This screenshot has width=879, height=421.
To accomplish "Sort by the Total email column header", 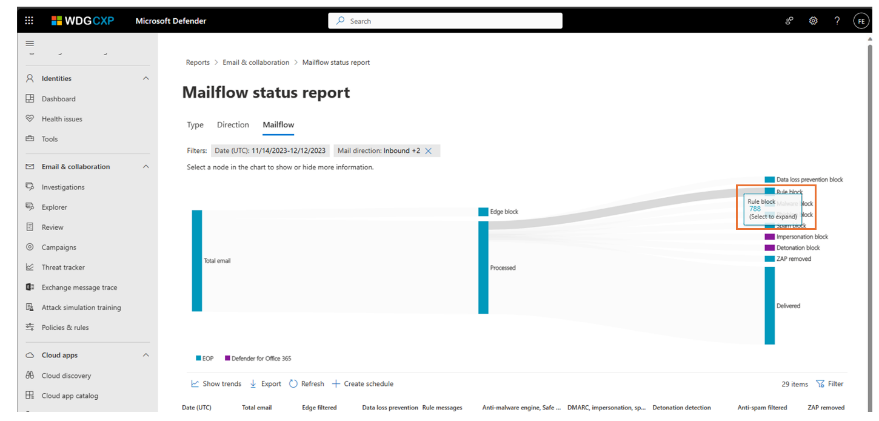I will (257, 408).
